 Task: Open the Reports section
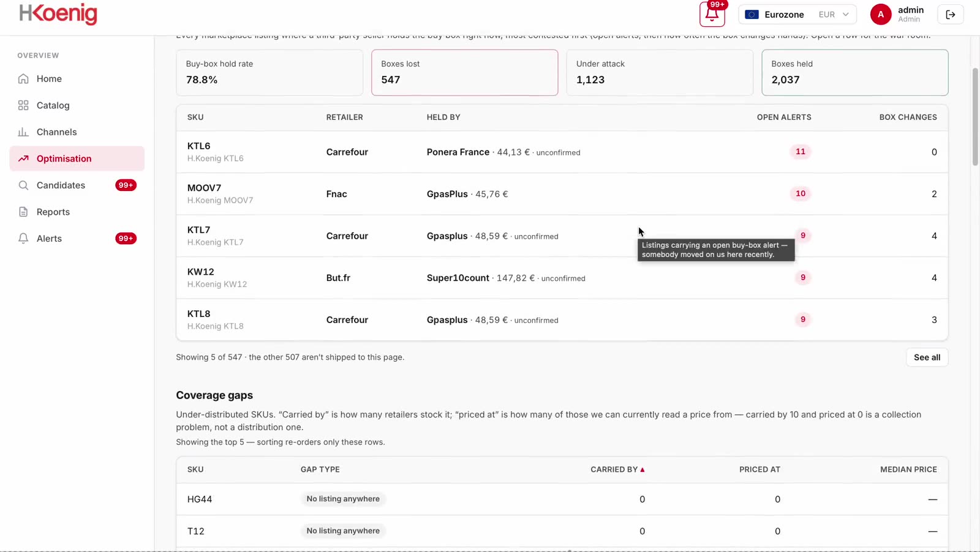(77, 212)
